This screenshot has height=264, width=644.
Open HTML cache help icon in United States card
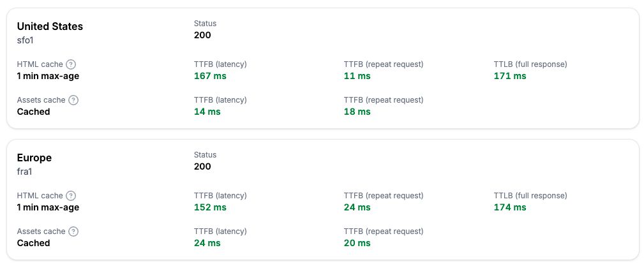(x=71, y=64)
